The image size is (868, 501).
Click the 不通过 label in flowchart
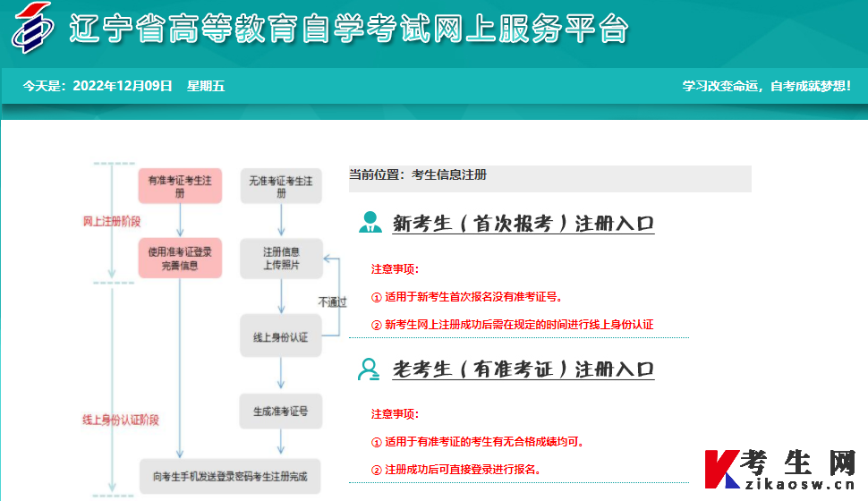click(332, 301)
